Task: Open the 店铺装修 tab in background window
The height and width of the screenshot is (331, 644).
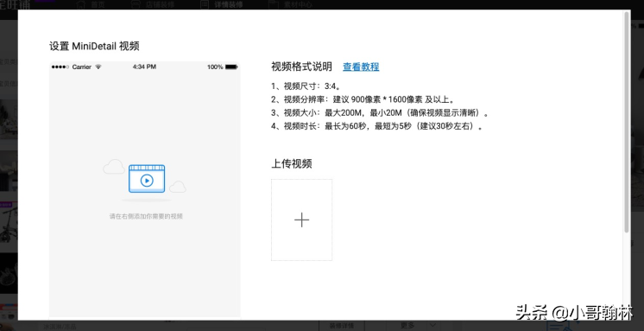Action: point(161,5)
